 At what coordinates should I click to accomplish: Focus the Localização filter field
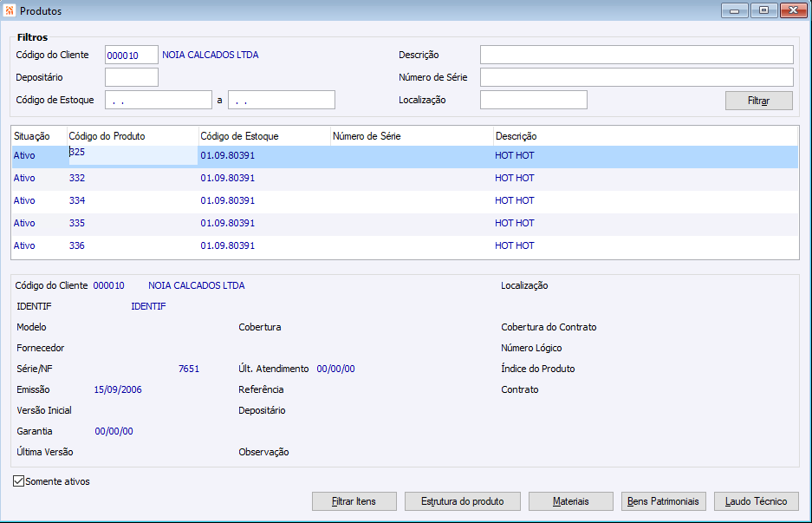click(534, 100)
